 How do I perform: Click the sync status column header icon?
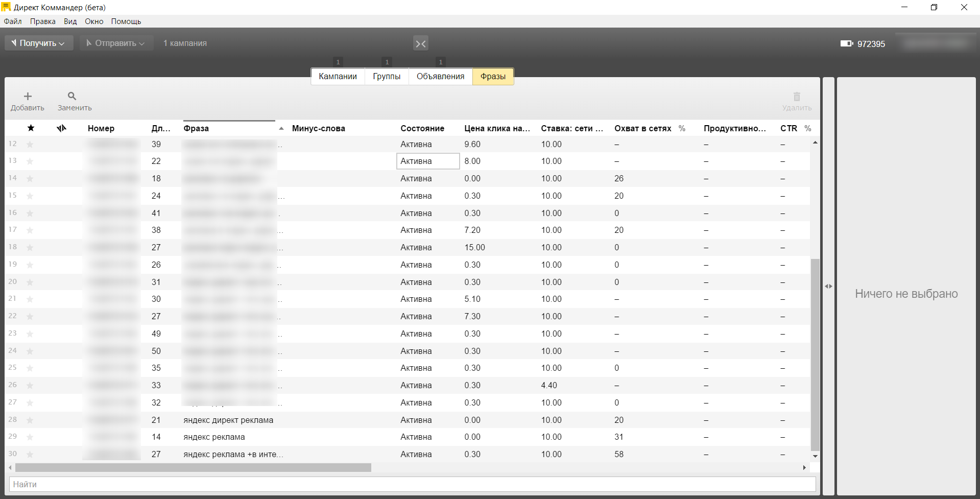click(61, 128)
